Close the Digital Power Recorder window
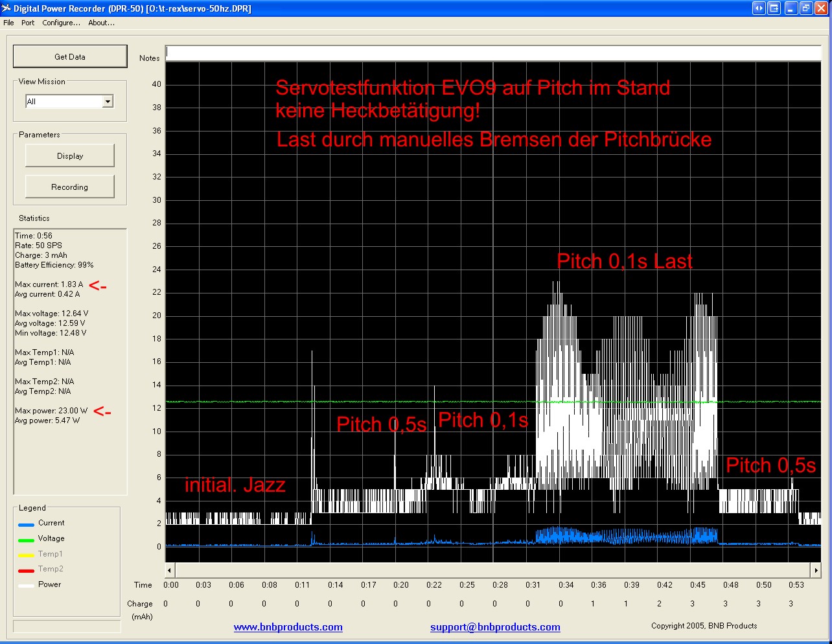Image resolution: width=832 pixels, height=644 pixels. pos(820,8)
